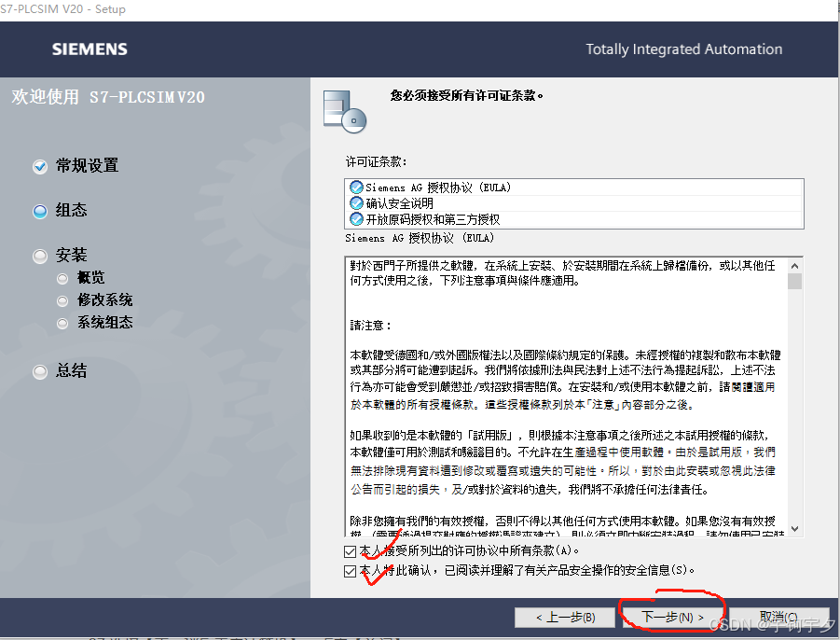
Task: Click license text scrollbar down arrow
Action: pyautogui.click(x=795, y=528)
